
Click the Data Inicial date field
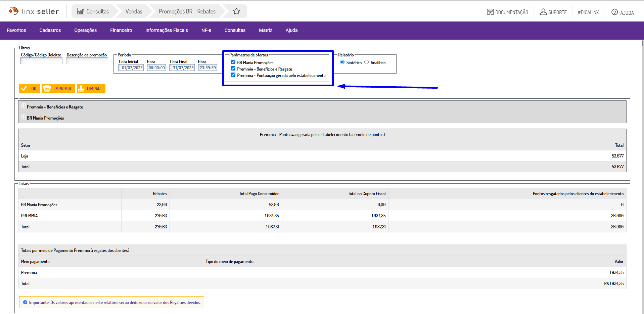pos(131,68)
